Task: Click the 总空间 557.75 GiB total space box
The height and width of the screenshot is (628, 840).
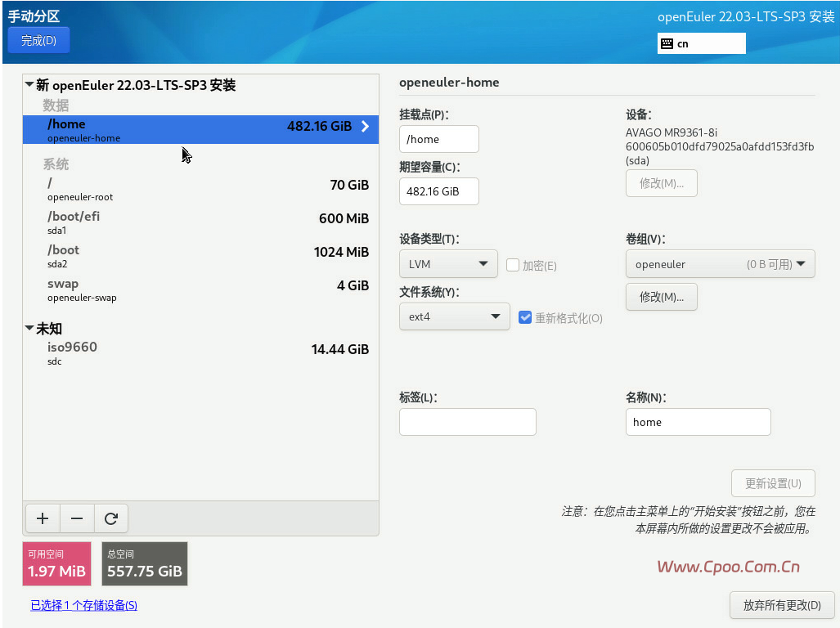Action: (145, 563)
